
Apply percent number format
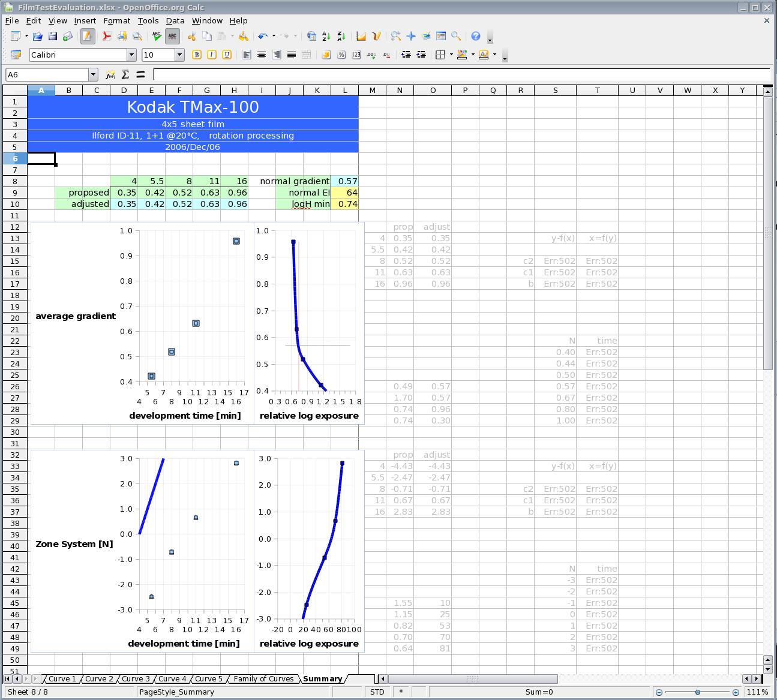(341, 55)
